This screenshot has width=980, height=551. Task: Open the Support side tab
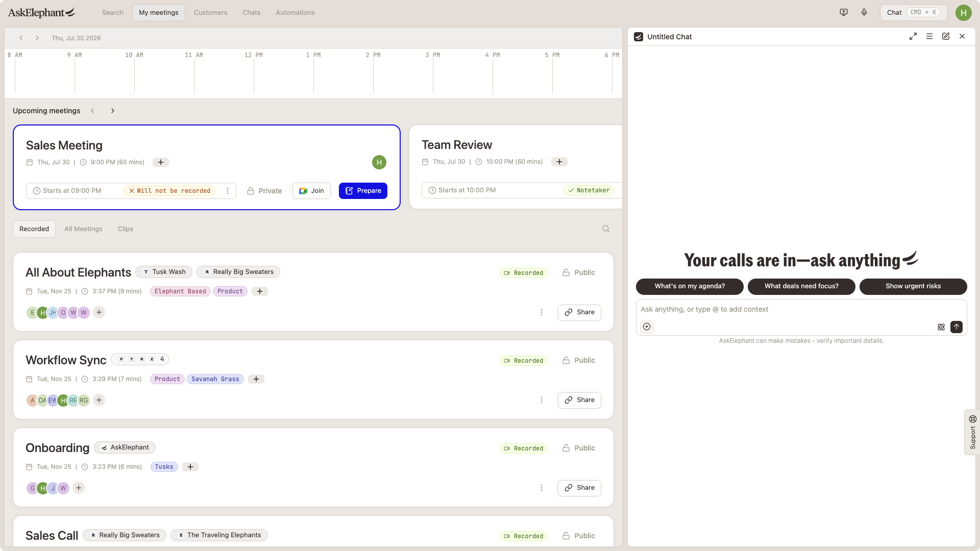click(x=972, y=432)
